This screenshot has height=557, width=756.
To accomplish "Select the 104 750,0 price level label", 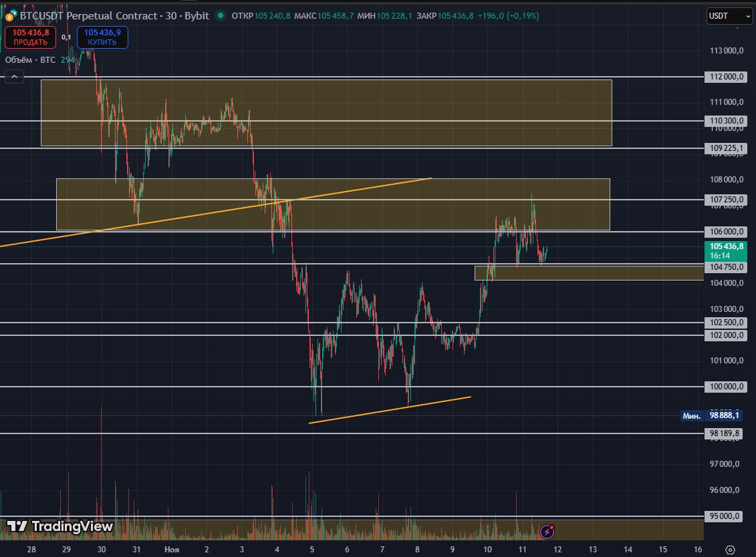I will (726, 266).
